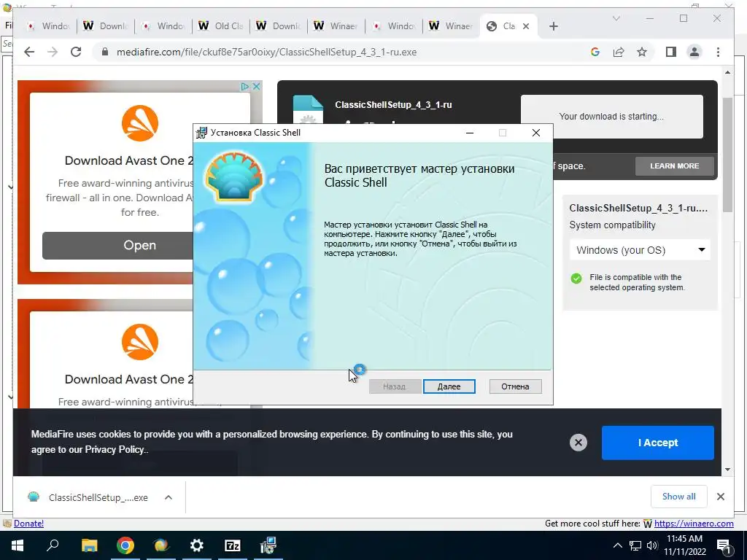Viewport: 747px width, 560px height.
Task: Open tab search chevron in Chrome title bar
Action: (x=616, y=18)
